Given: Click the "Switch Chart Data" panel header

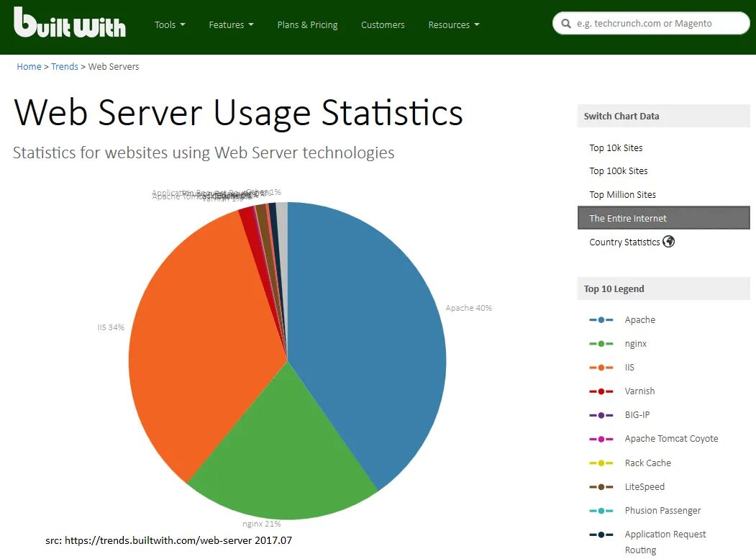Looking at the screenshot, I should pos(663,116).
